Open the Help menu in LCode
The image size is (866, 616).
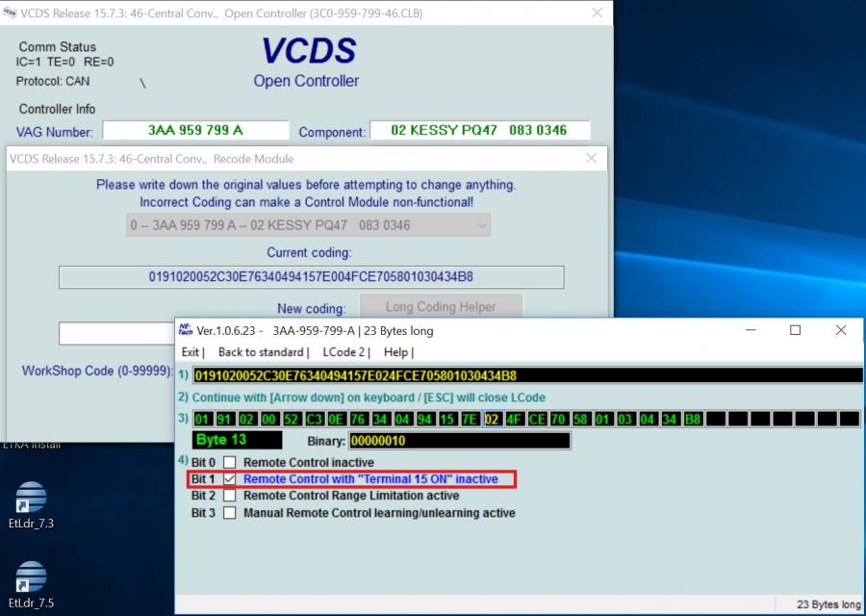pos(395,352)
